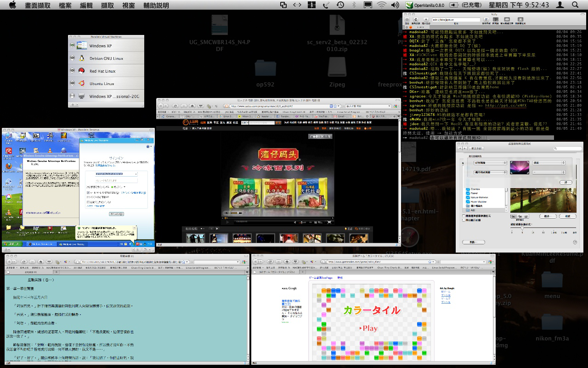Select the Nature Patterns folder in list
The image size is (588, 368).
tap(480, 197)
